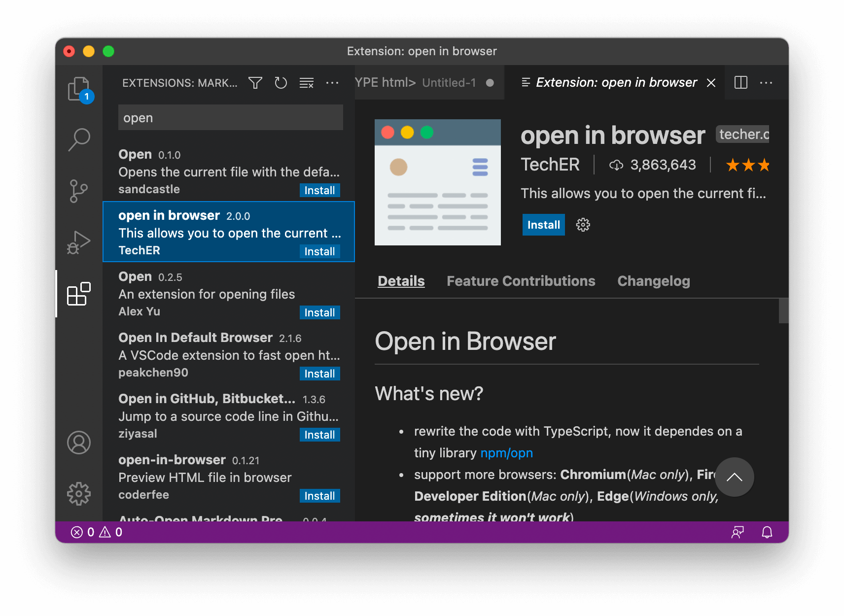844x616 pixels.
Task: Install the Open extension by sandcastle
Action: point(320,190)
